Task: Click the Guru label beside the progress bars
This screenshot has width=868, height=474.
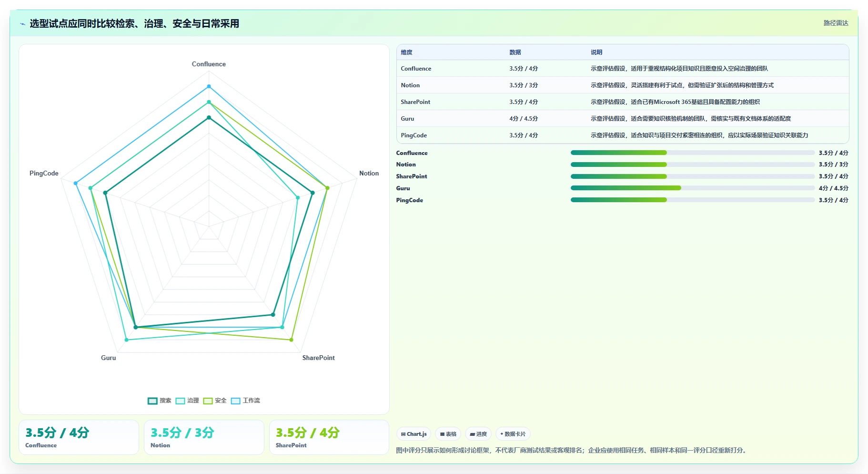Action: click(x=403, y=188)
